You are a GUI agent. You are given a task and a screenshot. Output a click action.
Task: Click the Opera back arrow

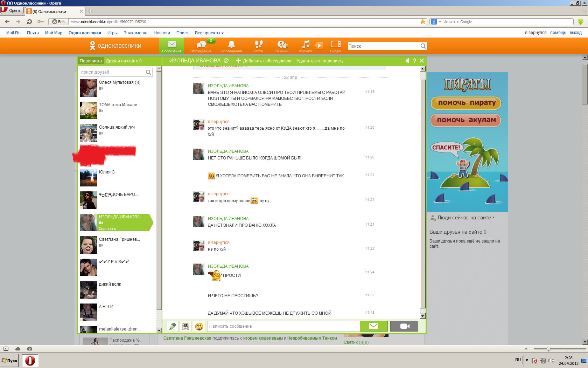point(7,22)
